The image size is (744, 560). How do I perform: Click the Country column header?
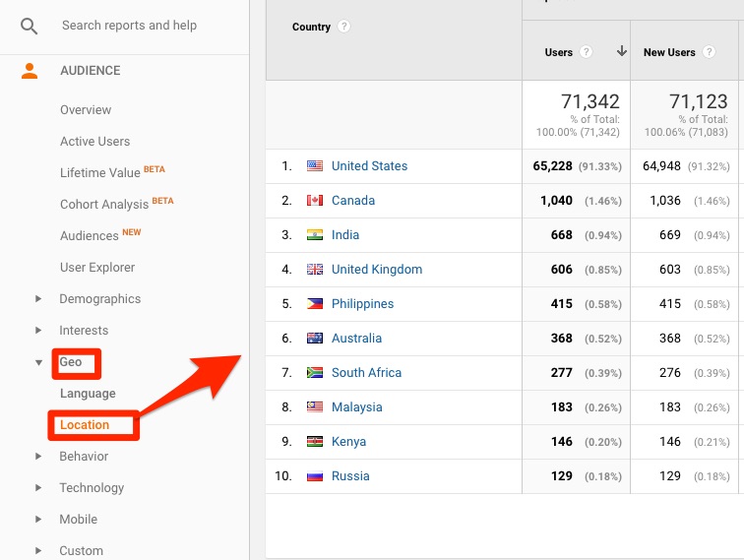pyautogui.click(x=311, y=27)
